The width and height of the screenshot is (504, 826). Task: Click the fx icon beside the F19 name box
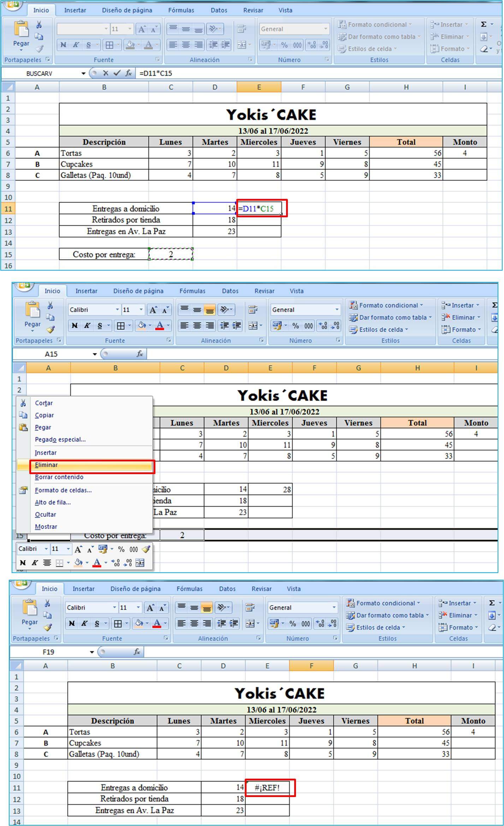137,651
